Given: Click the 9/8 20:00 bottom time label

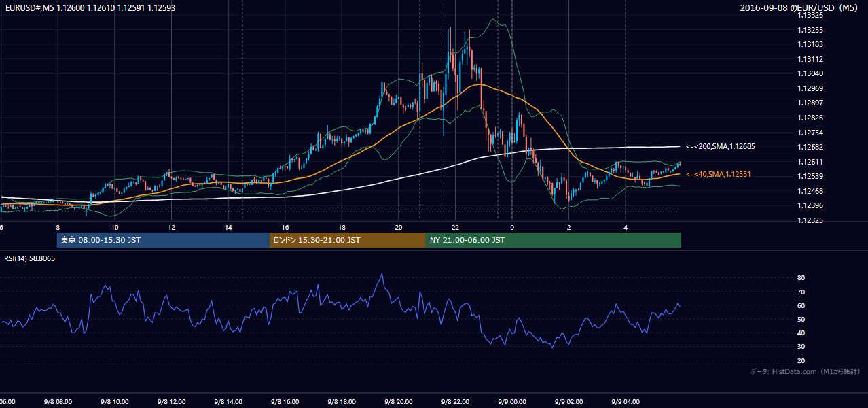Looking at the screenshot, I should 399,401.
